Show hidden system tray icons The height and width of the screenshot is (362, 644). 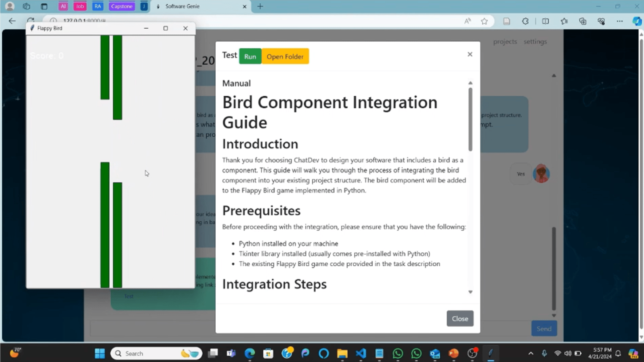(x=531, y=353)
